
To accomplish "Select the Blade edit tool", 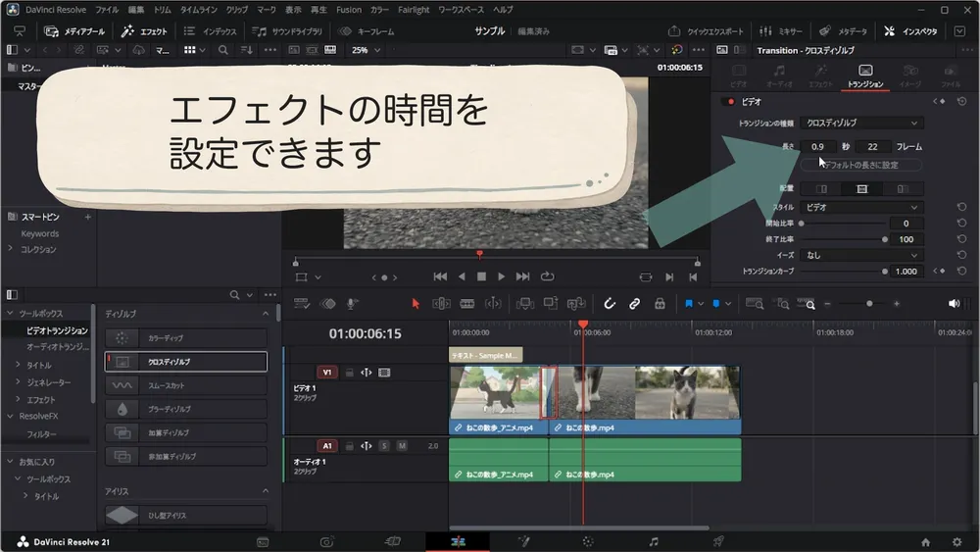I will click(466, 304).
